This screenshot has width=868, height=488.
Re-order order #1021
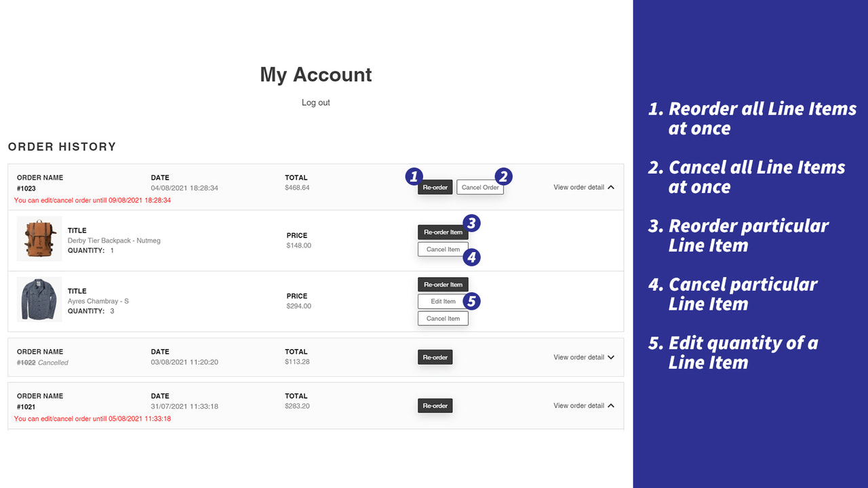point(435,405)
